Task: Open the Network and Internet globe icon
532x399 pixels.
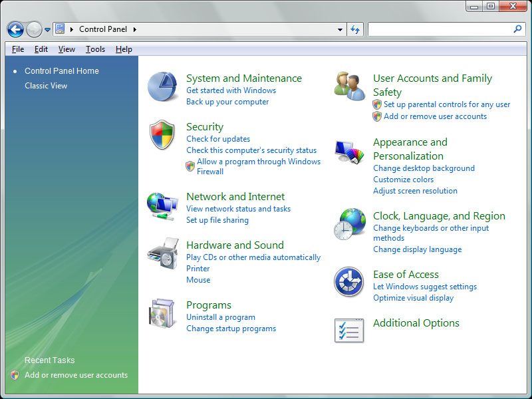Action: click(x=162, y=206)
